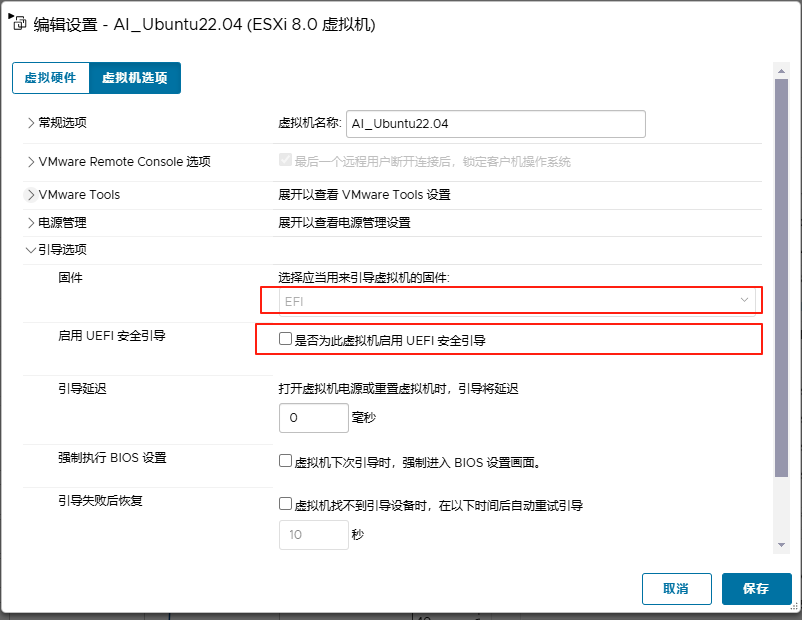Click the scrollbar down arrow
This screenshot has width=802, height=620.
pyautogui.click(x=782, y=545)
